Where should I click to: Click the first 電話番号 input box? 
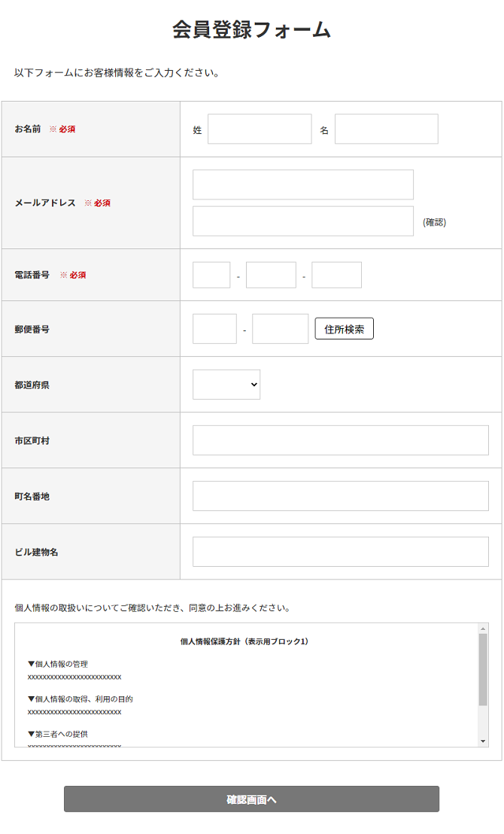coord(211,275)
